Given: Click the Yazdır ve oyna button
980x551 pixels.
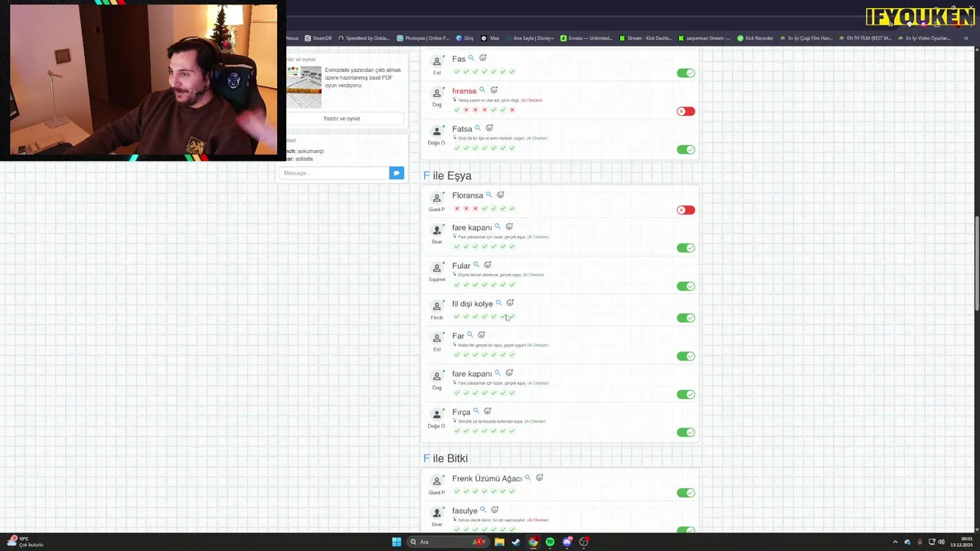Looking at the screenshot, I should (341, 119).
